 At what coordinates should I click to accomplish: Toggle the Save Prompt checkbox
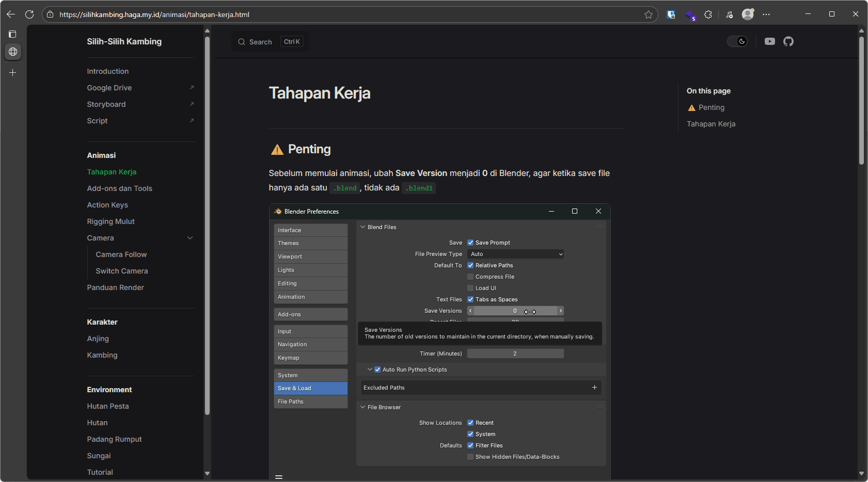tap(470, 243)
